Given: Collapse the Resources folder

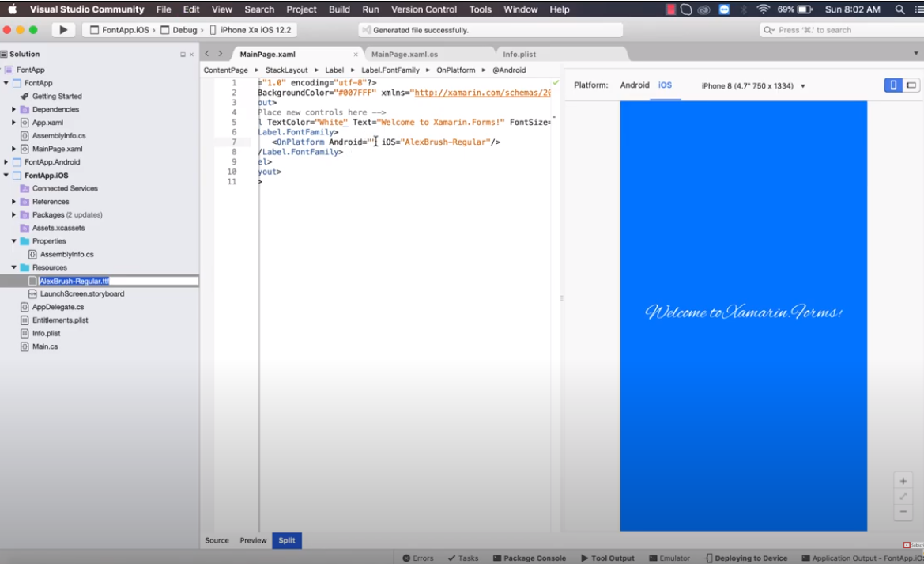Looking at the screenshot, I should click(13, 267).
